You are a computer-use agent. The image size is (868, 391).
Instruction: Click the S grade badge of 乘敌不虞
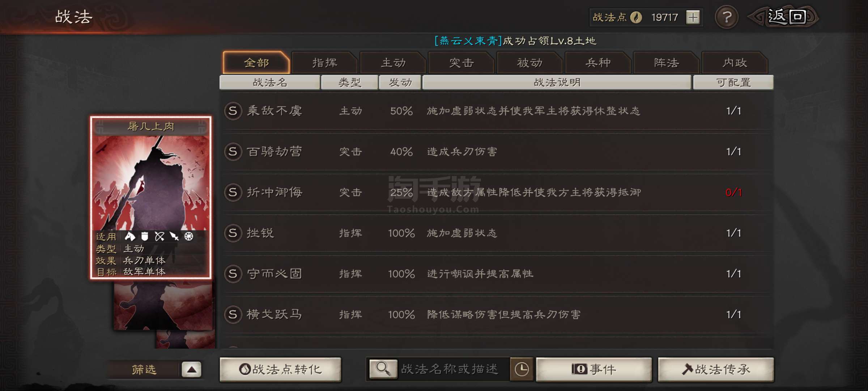(233, 111)
